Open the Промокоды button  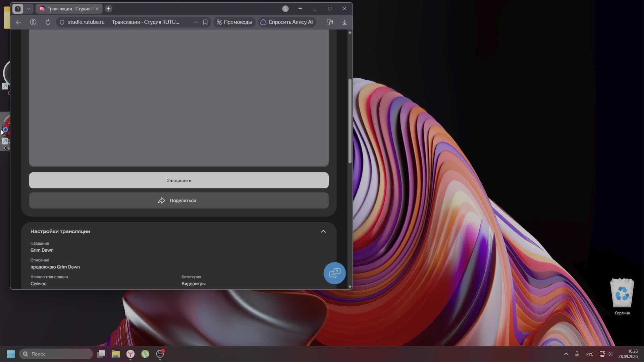click(x=234, y=22)
